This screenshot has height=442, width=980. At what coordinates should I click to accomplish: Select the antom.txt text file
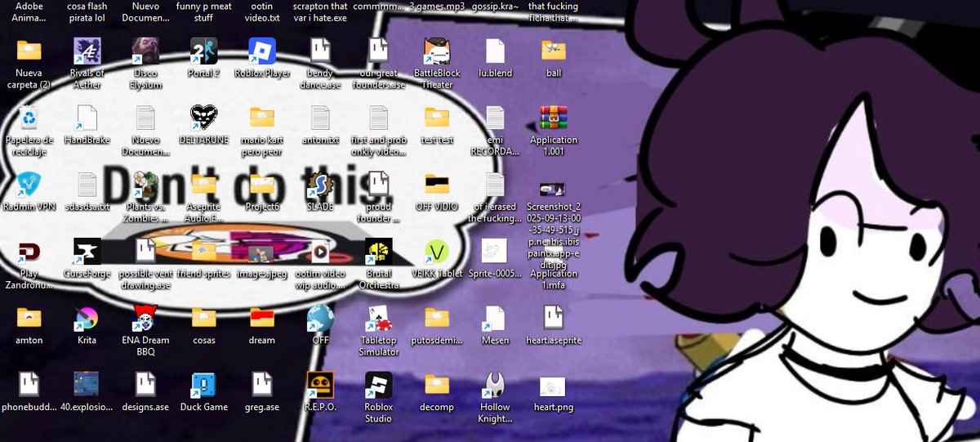click(x=320, y=118)
